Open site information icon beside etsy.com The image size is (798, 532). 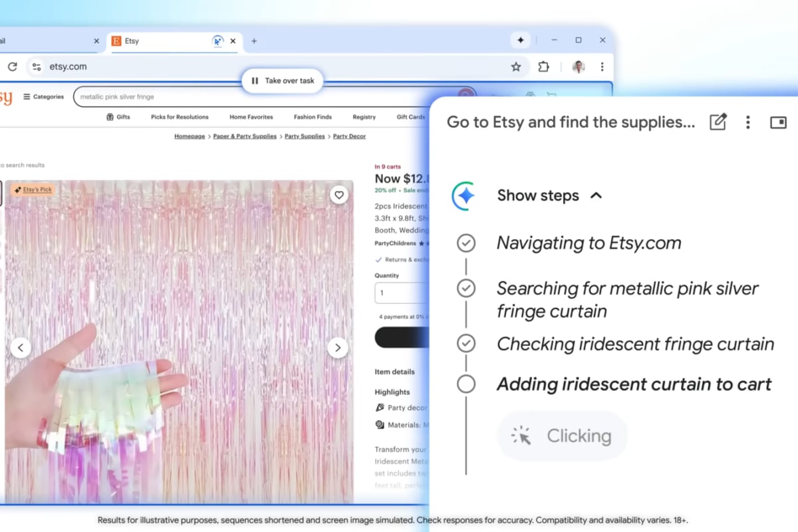click(37, 66)
